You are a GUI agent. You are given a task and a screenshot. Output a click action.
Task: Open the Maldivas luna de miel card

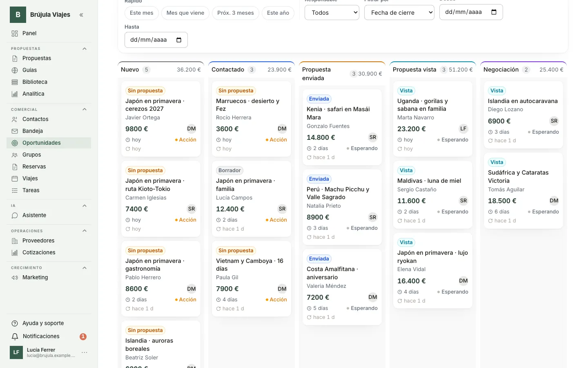[x=433, y=195]
